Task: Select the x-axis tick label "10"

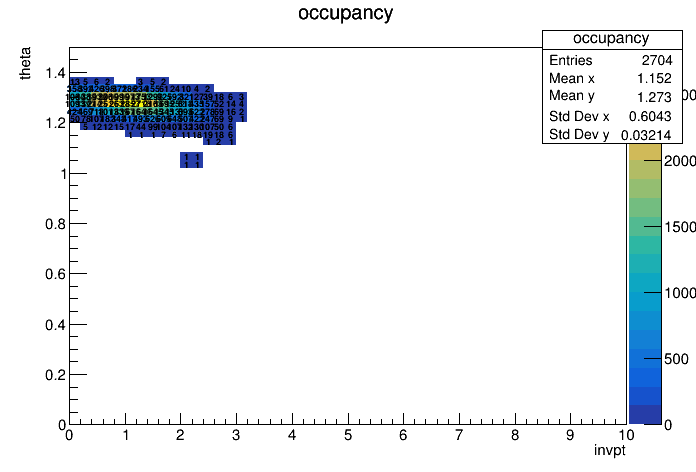Action: [x=626, y=434]
